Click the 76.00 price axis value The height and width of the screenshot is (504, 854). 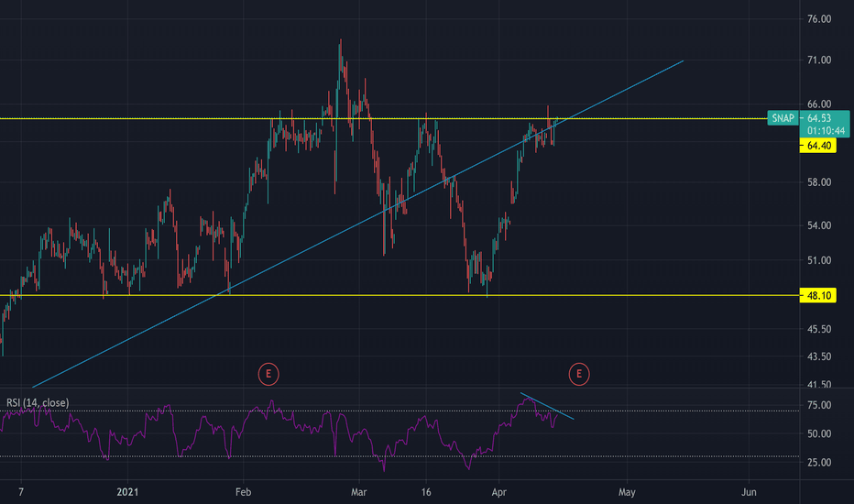[819, 19]
